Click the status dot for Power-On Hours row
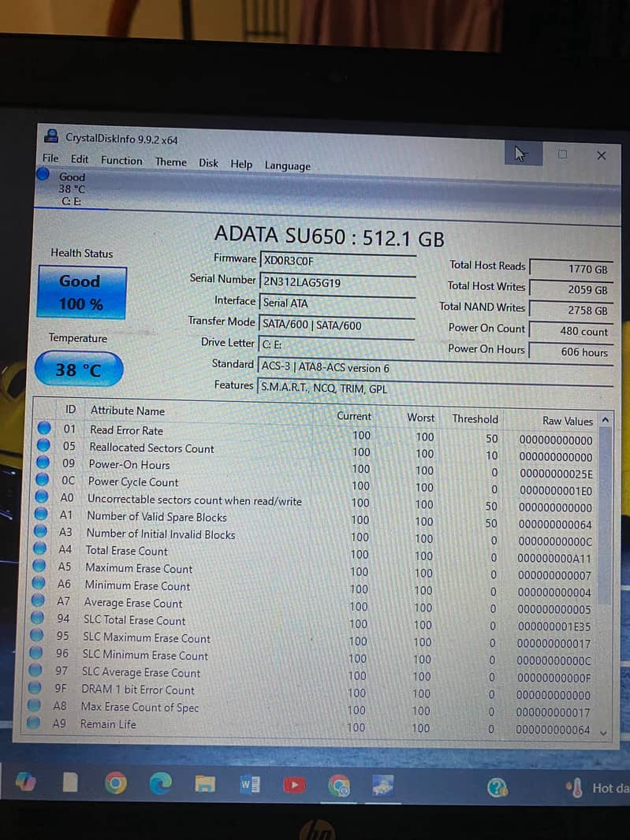Screen dimensions: 630x840 pos(43,462)
